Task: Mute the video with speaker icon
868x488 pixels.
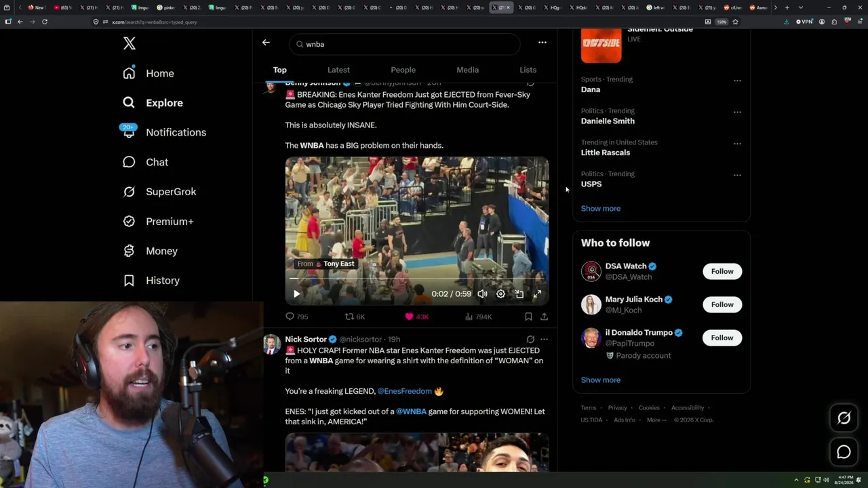Action: pos(482,294)
